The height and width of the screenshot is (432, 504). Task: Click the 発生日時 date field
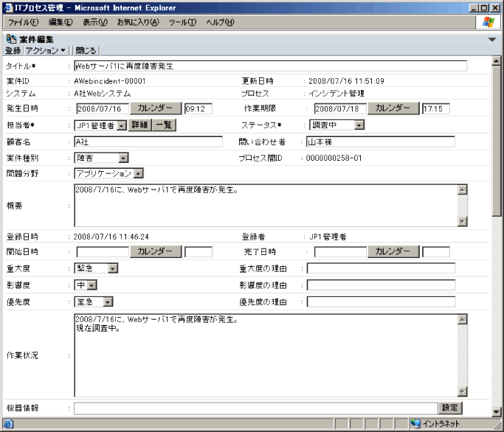coord(103,108)
